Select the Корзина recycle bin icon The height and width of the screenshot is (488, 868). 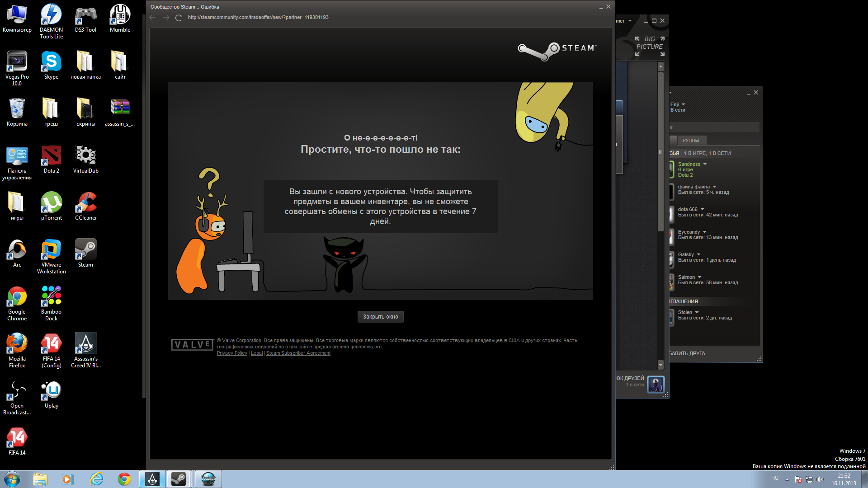coord(17,113)
